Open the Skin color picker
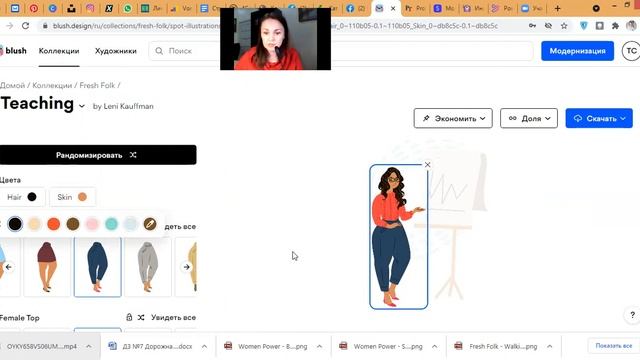 click(x=72, y=197)
